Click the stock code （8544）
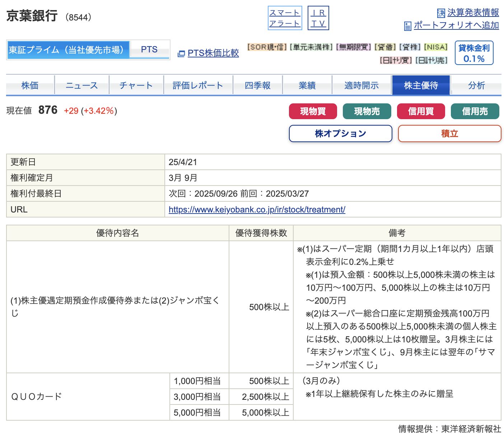 (79, 17)
